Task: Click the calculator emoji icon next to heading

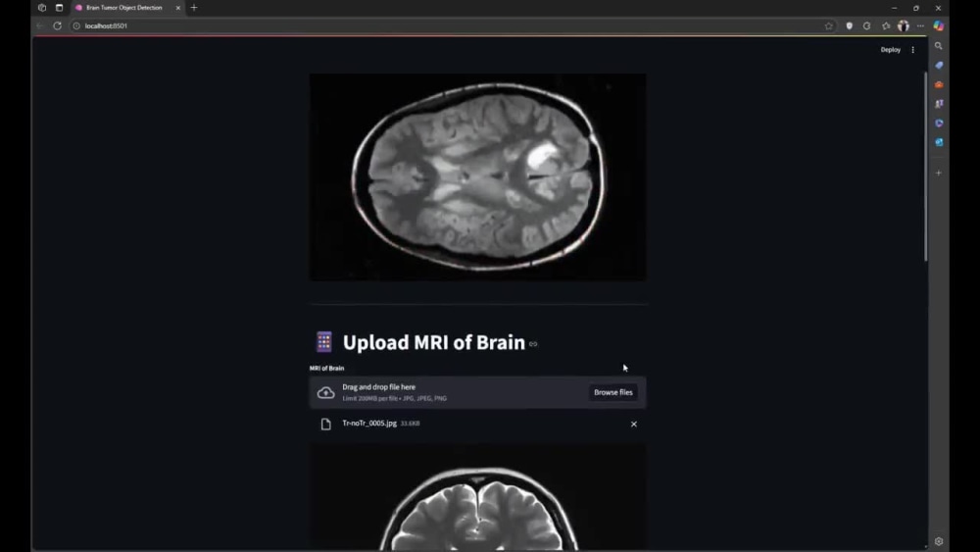Action: [x=323, y=342]
